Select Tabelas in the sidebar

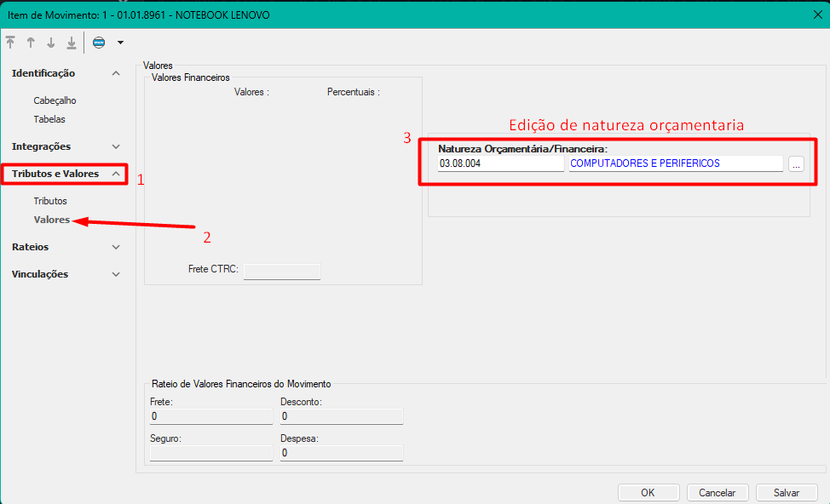click(49, 119)
